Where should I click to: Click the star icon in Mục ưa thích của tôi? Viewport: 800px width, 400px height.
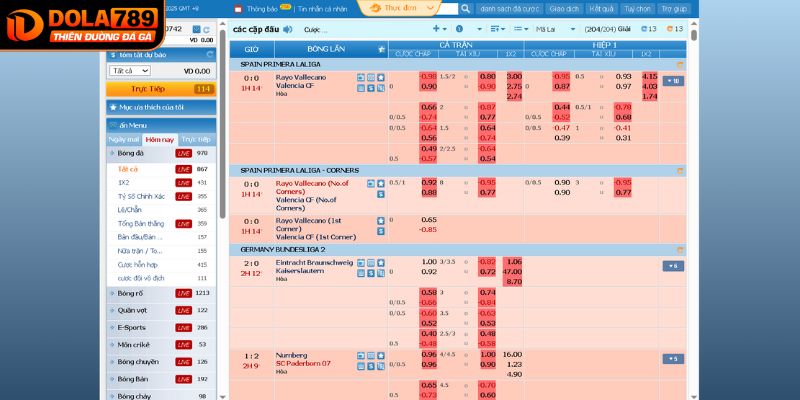click(113, 108)
